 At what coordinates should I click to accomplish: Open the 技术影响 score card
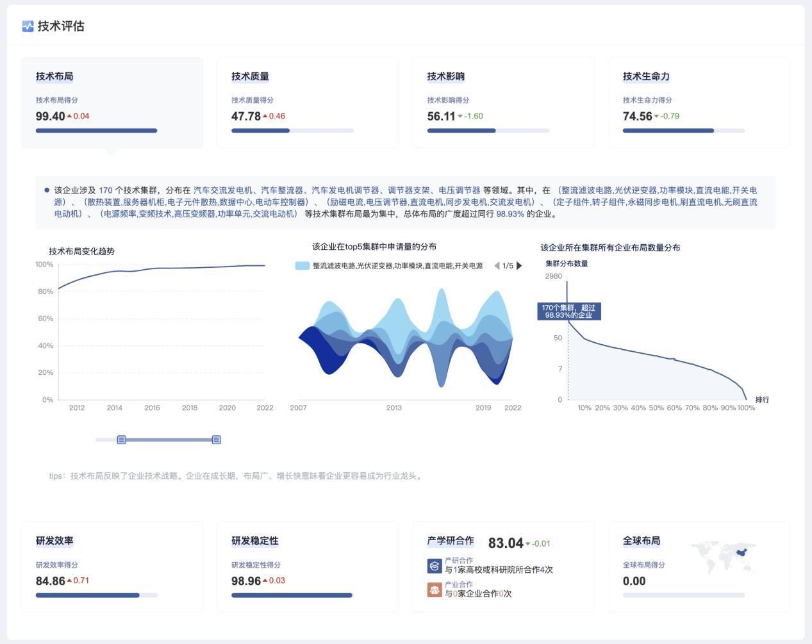coord(503,103)
